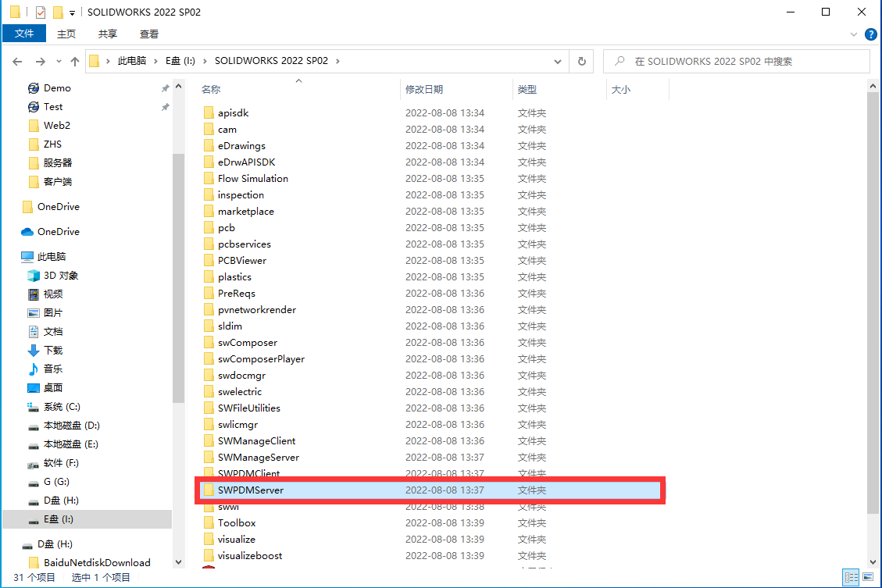This screenshot has width=882, height=588.
Task: Select the eDrawings folder
Action: (241, 145)
